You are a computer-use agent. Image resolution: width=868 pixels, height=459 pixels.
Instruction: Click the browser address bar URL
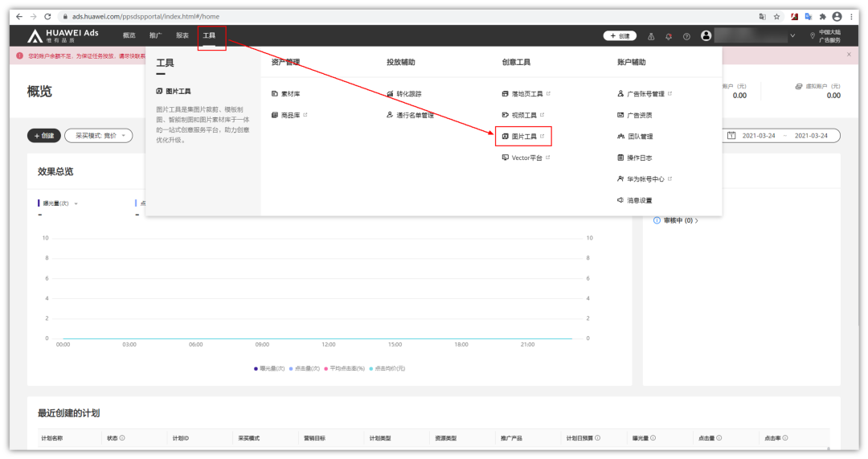pyautogui.click(x=145, y=16)
